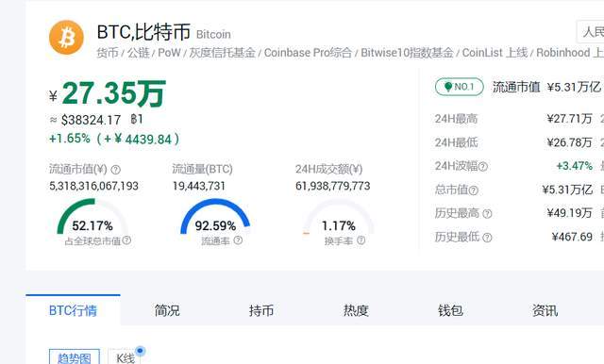This screenshot has width=604, height=364.
Task: Open the Bitwise10指数基金 tag
Action: [407, 53]
